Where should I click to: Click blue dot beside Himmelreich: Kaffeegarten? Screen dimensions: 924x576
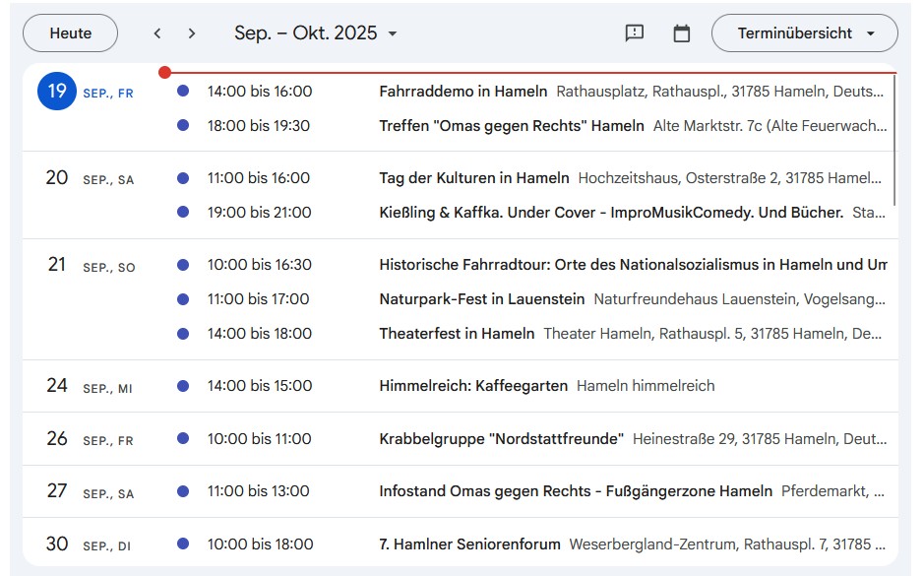(183, 386)
